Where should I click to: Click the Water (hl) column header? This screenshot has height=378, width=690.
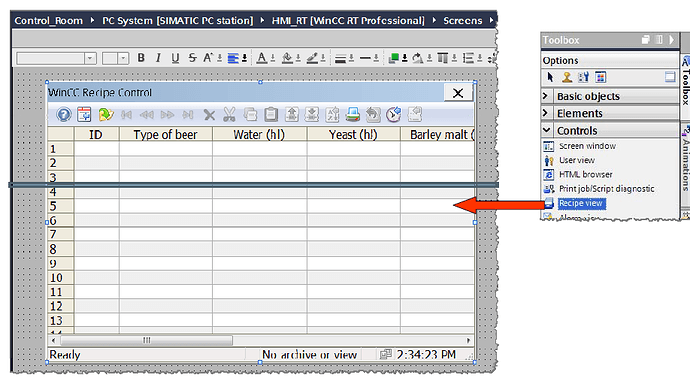pos(259,135)
